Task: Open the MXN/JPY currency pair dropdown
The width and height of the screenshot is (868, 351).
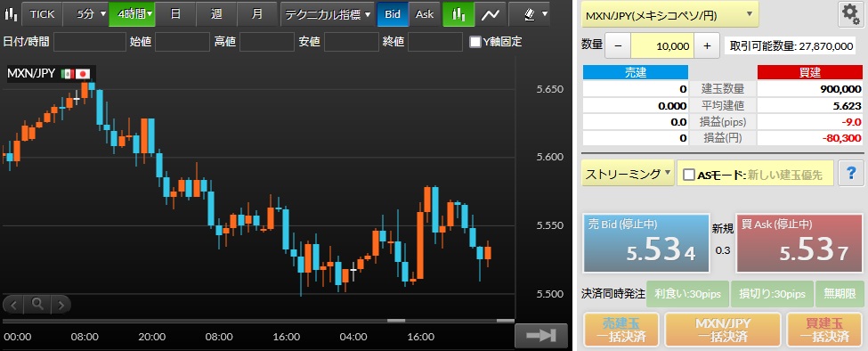Action: coord(669,15)
